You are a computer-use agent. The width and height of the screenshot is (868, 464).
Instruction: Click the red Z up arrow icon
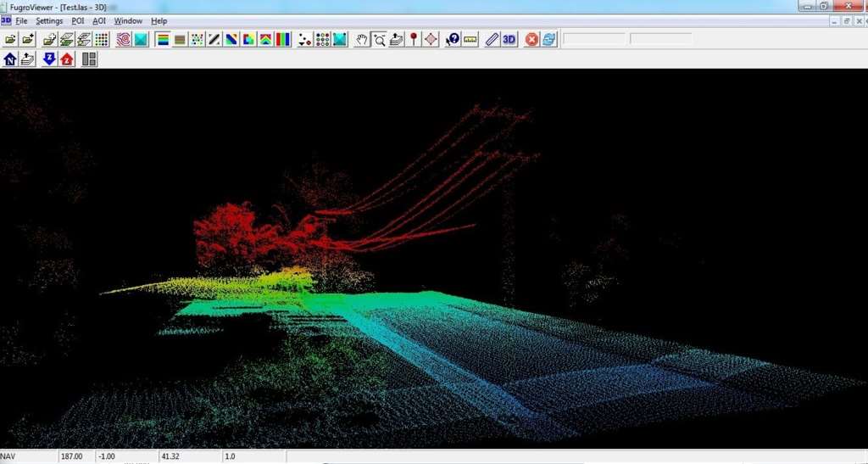click(67, 59)
